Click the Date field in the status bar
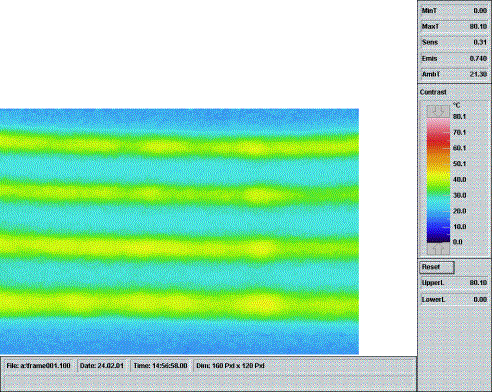 pos(102,366)
